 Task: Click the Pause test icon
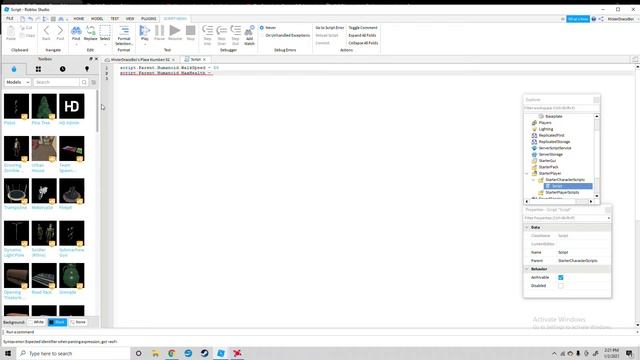coord(159,30)
